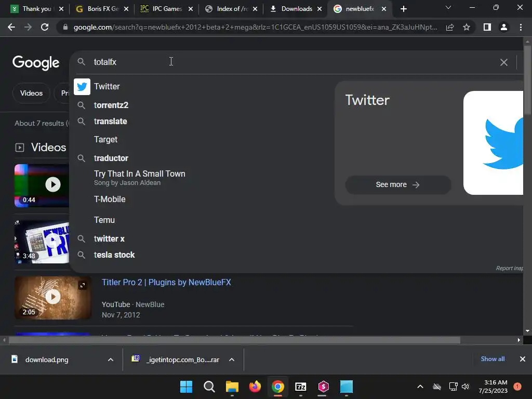Show hidden system tray icons
This screenshot has width=532, height=399.
tap(420, 387)
